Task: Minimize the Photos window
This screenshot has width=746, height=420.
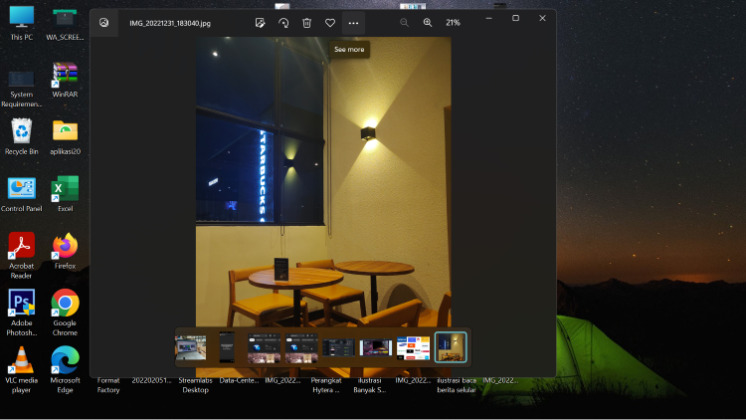Action: pyautogui.click(x=489, y=18)
